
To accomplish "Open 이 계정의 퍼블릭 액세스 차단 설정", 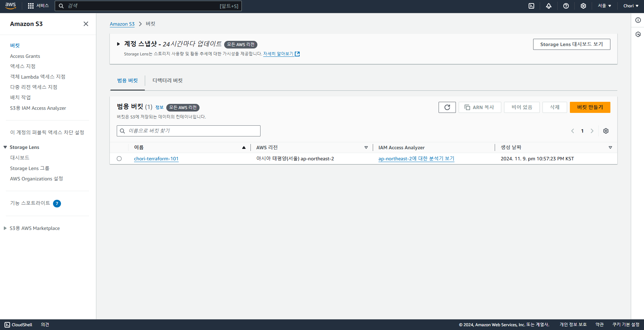I will pos(47,132).
